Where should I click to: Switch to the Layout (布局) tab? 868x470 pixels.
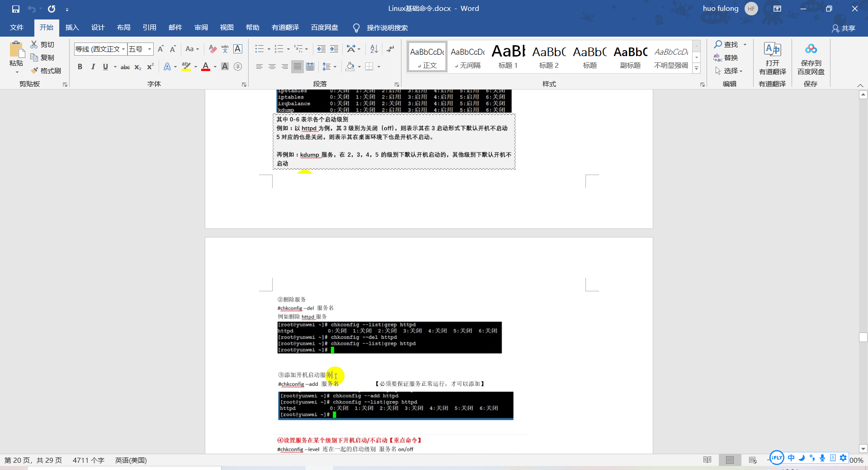[x=123, y=28]
